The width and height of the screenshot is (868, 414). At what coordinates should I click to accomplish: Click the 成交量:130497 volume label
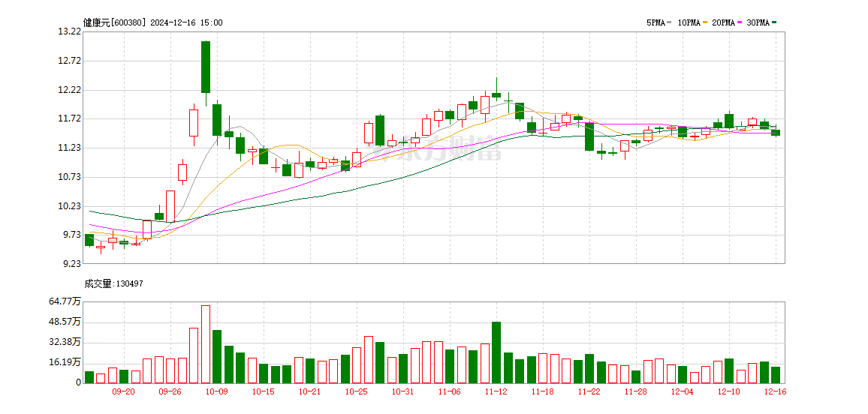[x=114, y=283]
